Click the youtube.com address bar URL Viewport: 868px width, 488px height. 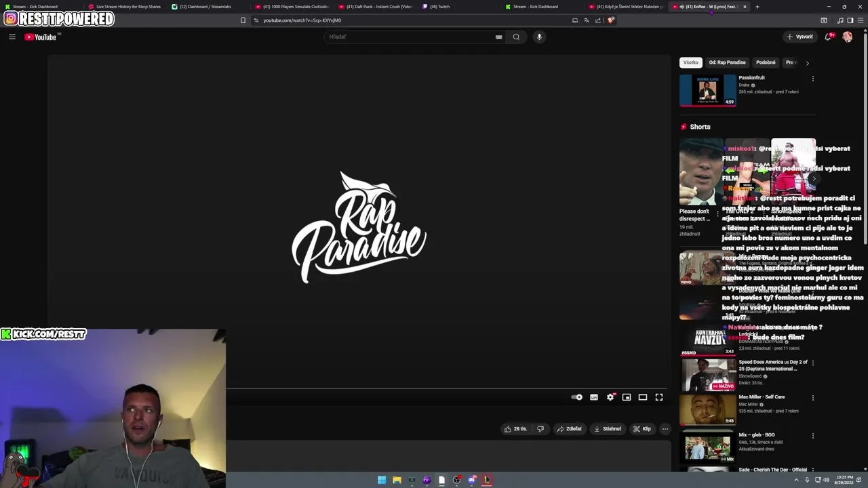click(x=302, y=20)
